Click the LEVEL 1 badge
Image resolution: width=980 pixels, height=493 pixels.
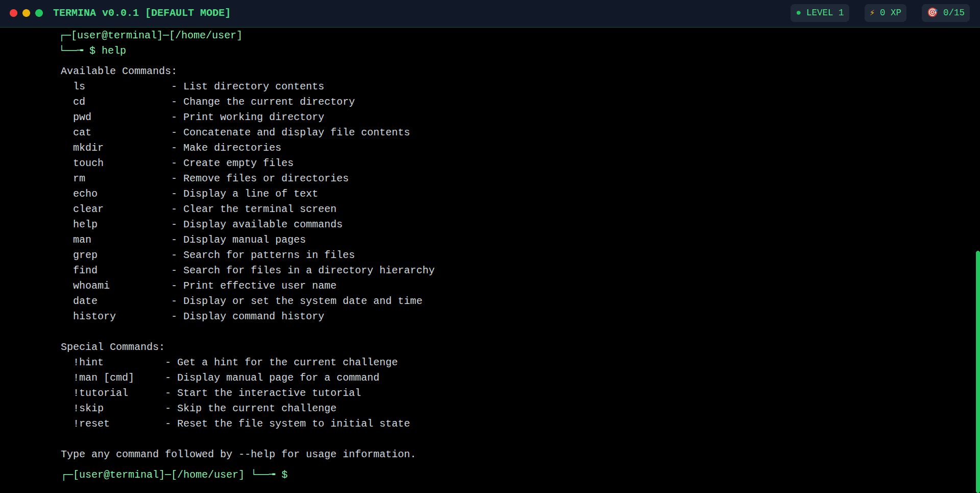(x=819, y=13)
